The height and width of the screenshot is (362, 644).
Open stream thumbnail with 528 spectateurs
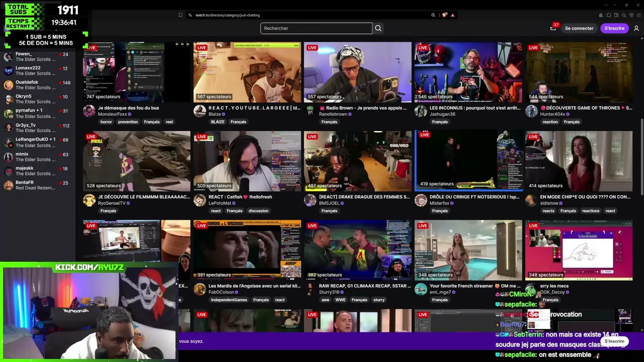tap(137, 161)
